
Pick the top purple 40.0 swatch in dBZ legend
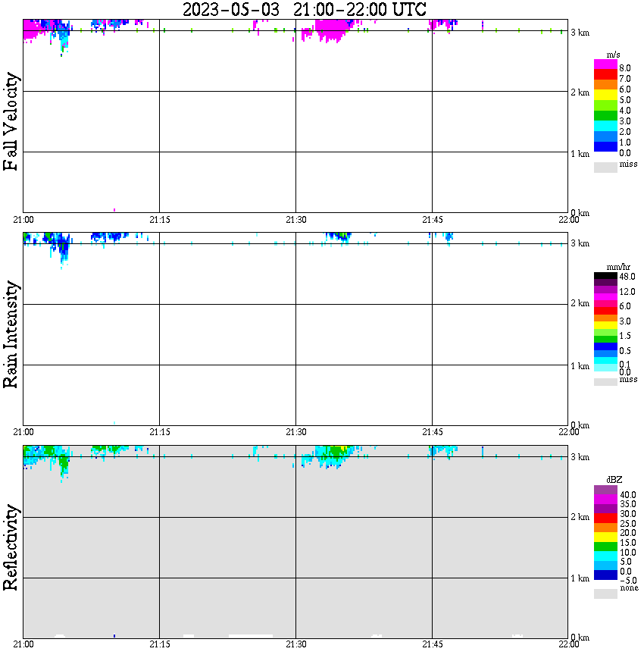(605, 490)
